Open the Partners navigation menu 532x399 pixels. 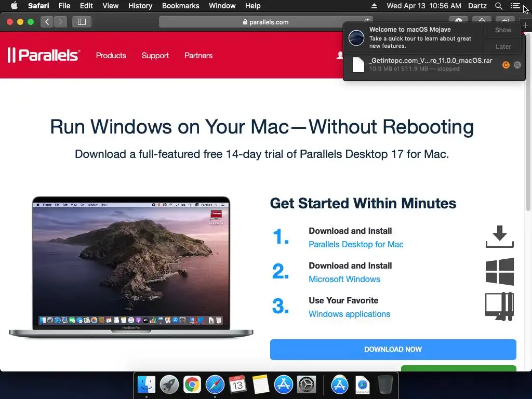point(198,55)
